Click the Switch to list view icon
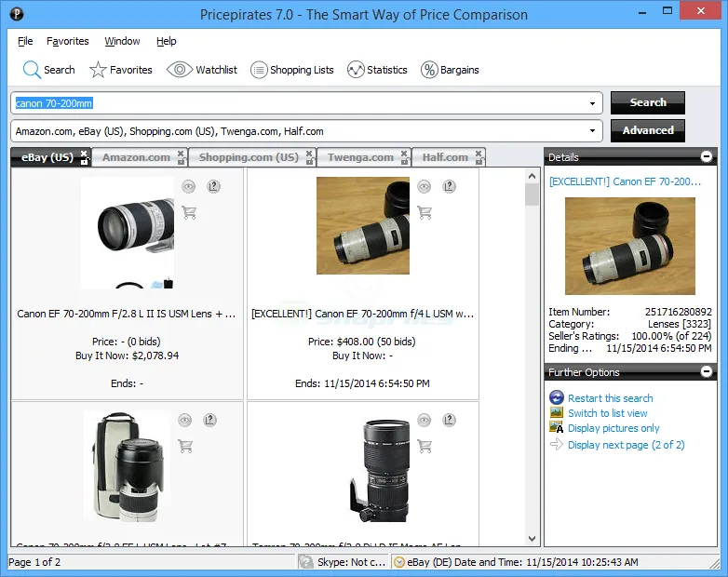This screenshot has width=728, height=577. [x=556, y=412]
